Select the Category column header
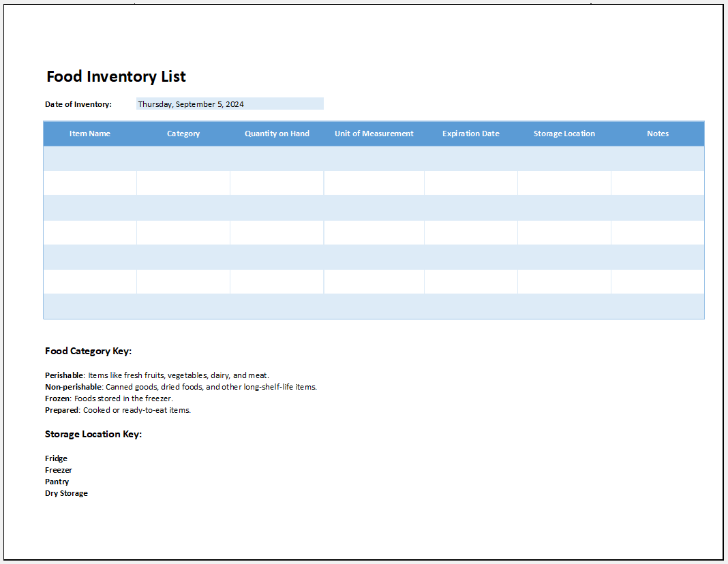The height and width of the screenshot is (564, 728). tap(183, 134)
